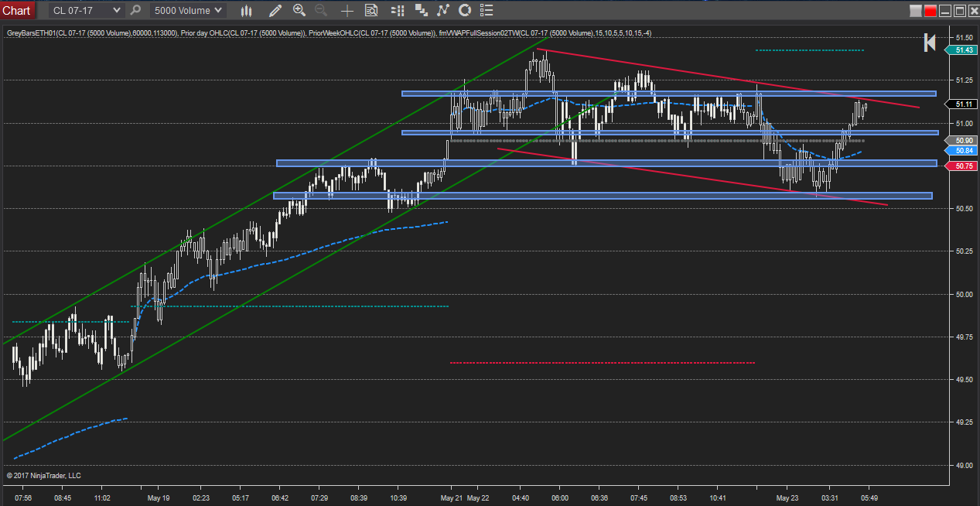Jump to latest bar arrow icon
Viewport: 980px width, 506px height.
[930, 43]
